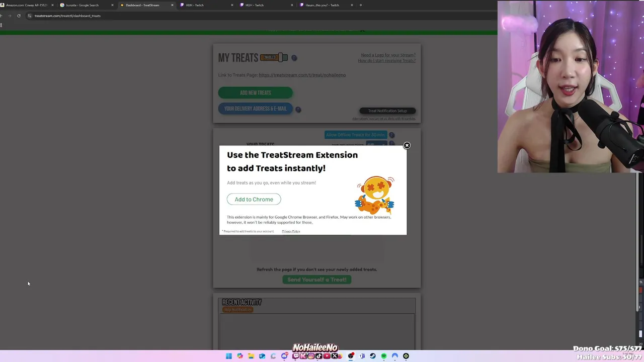Click the site information icon in address bar
Screen dimensions: 644x362
[30, 16]
